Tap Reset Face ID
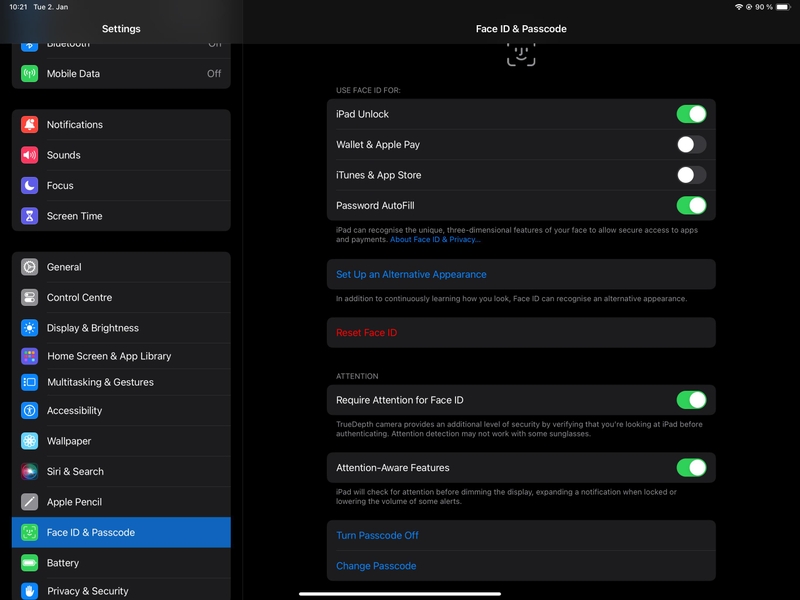800x600 pixels. [x=521, y=333]
